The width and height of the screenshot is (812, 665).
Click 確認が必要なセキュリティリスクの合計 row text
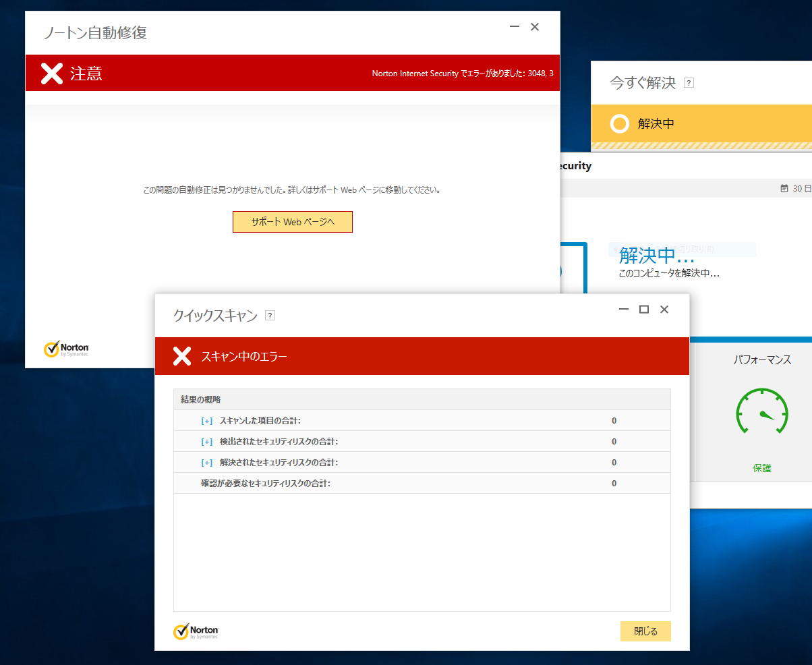tap(266, 484)
